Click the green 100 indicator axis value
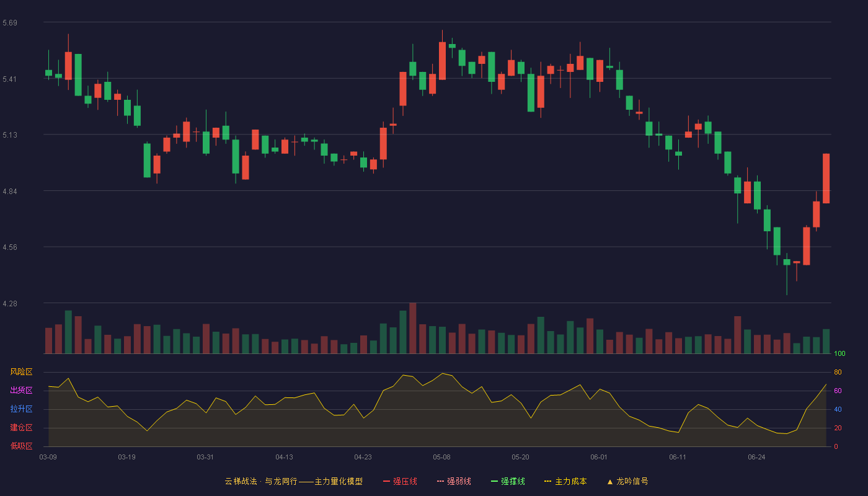Viewport: 868px width, 496px height. point(839,354)
